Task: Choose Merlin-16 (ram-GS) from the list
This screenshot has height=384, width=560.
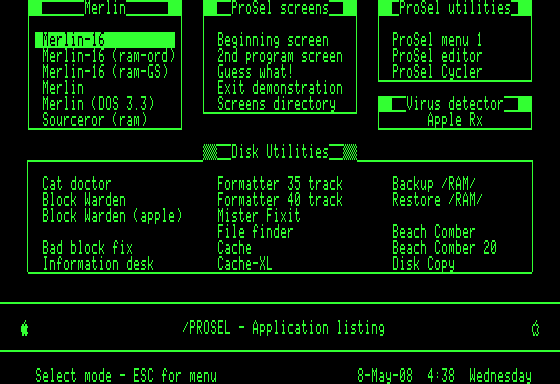Action: click(105, 72)
